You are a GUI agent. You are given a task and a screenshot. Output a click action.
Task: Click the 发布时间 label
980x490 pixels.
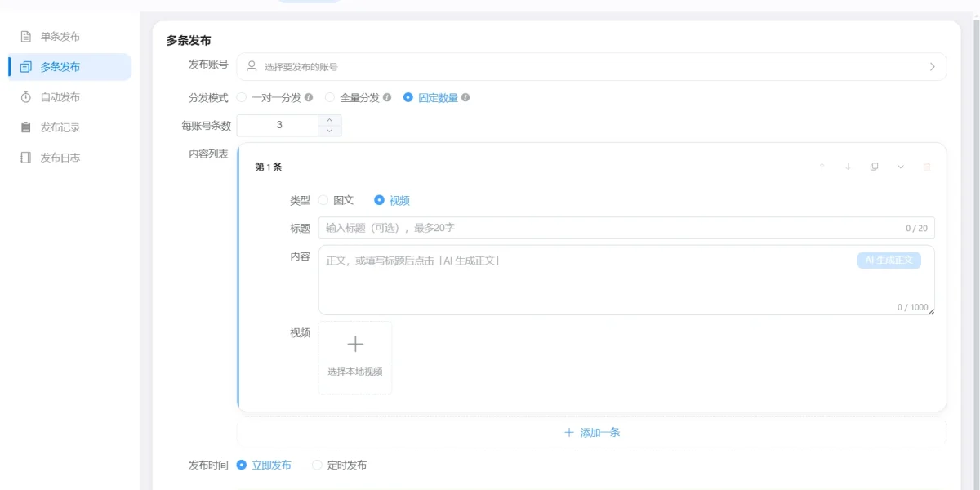pos(208,465)
